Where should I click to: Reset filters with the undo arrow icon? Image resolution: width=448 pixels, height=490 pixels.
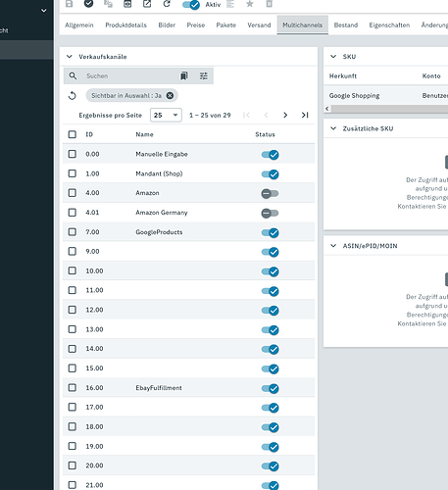coord(73,96)
